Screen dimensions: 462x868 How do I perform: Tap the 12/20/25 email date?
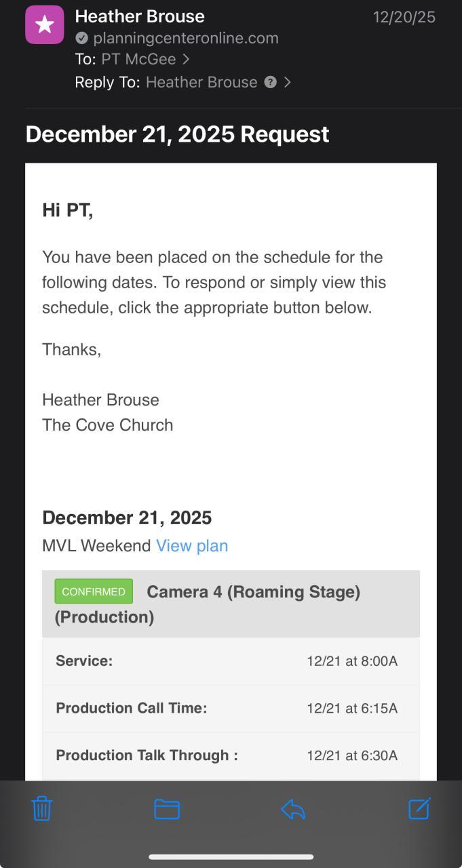[x=404, y=17]
